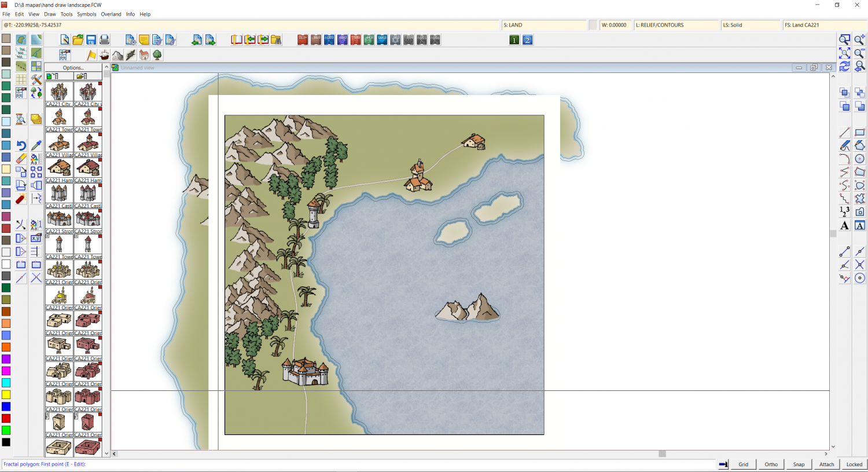Toggle the Snap button
Viewport: 868px width, 472px height.
pos(799,464)
